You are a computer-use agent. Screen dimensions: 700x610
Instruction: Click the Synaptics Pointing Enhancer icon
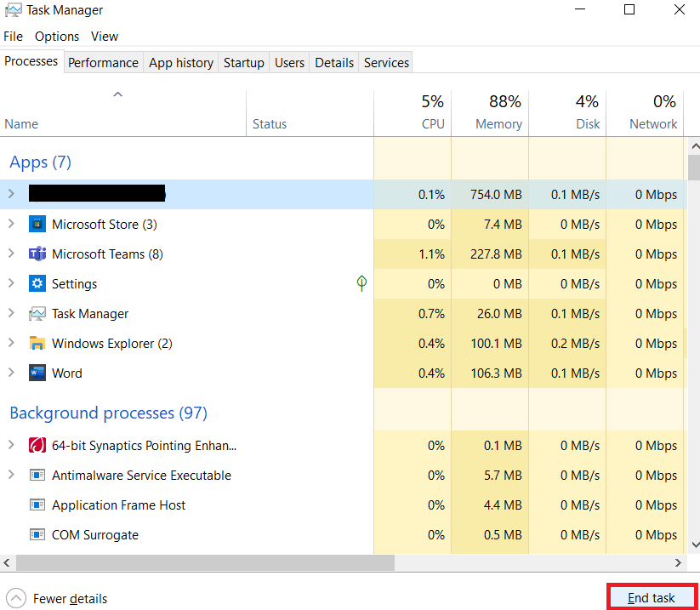[37, 445]
